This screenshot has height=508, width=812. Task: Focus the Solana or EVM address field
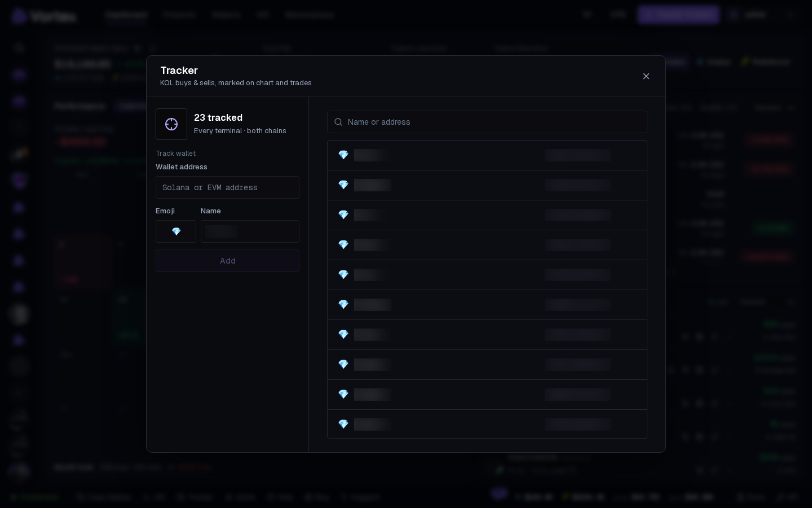(227, 187)
